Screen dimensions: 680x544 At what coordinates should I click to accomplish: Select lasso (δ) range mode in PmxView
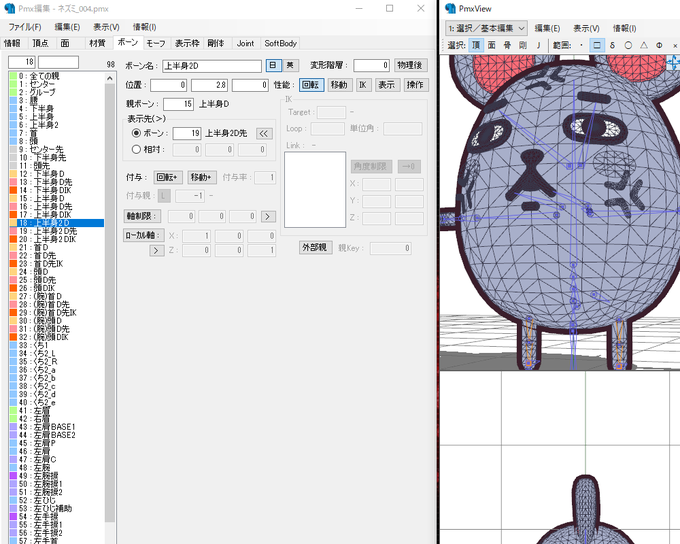(612, 45)
